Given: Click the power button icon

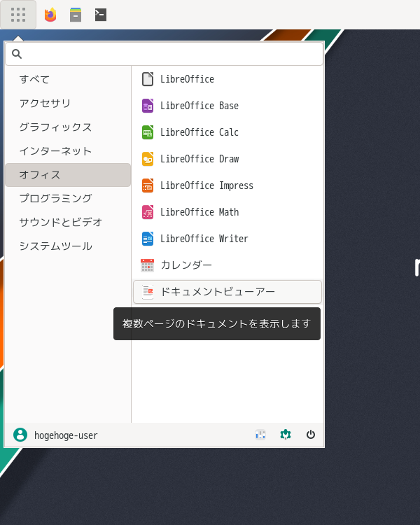Looking at the screenshot, I should [x=311, y=435].
